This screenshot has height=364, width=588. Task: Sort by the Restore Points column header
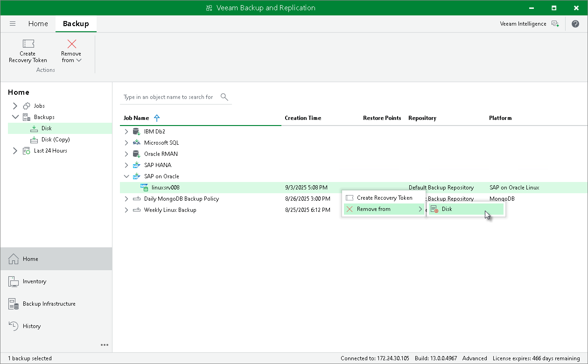382,118
